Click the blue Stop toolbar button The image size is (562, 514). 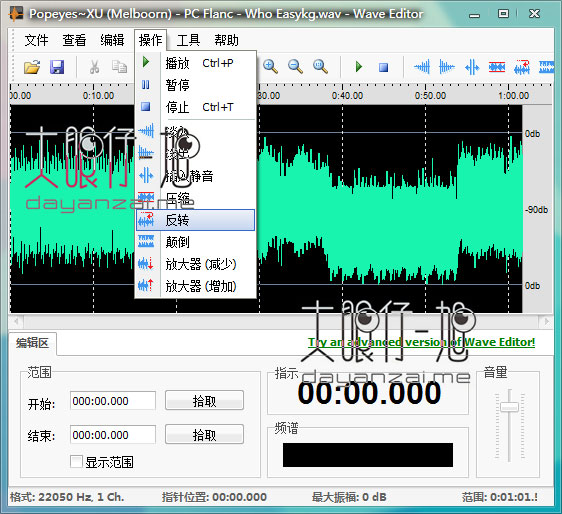coord(384,67)
